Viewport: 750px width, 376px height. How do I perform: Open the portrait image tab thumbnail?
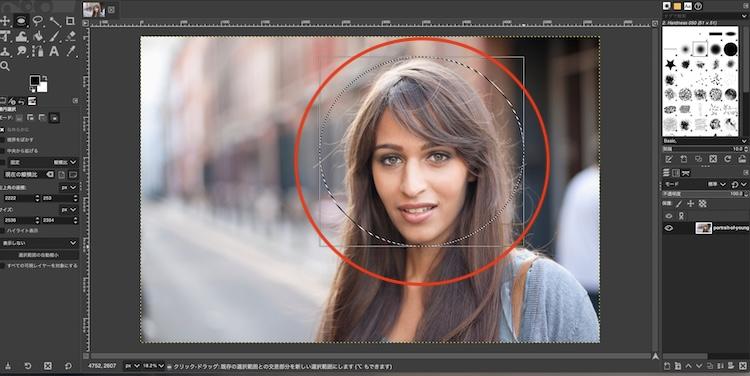(x=94, y=10)
